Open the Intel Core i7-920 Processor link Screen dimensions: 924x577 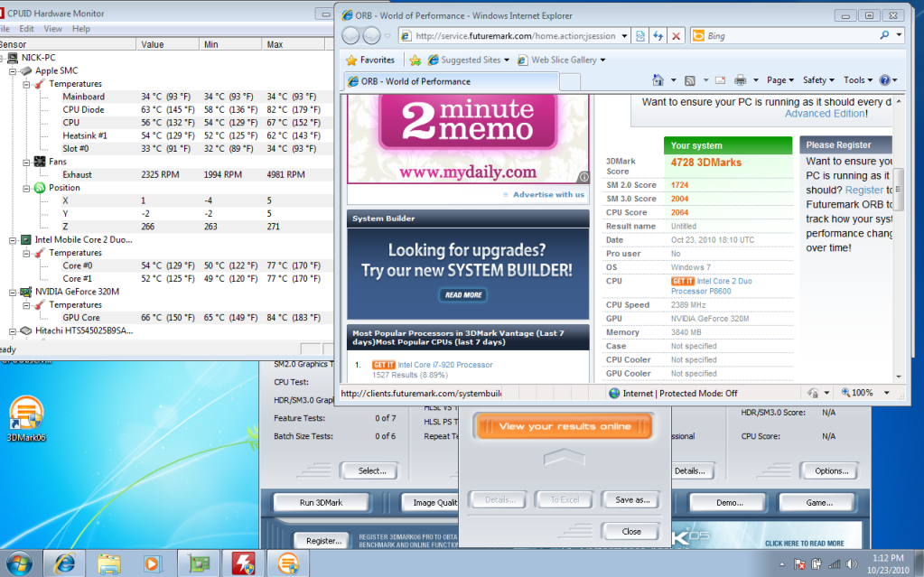(x=445, y=365)
